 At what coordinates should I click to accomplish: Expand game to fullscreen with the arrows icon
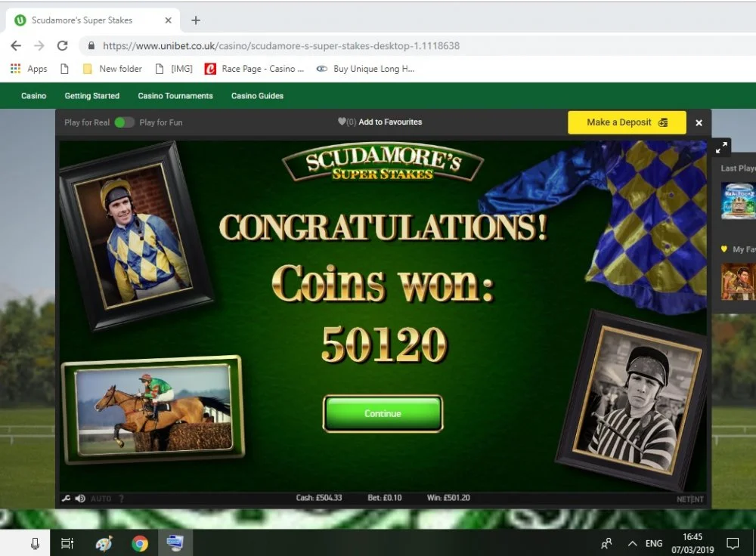721,147
